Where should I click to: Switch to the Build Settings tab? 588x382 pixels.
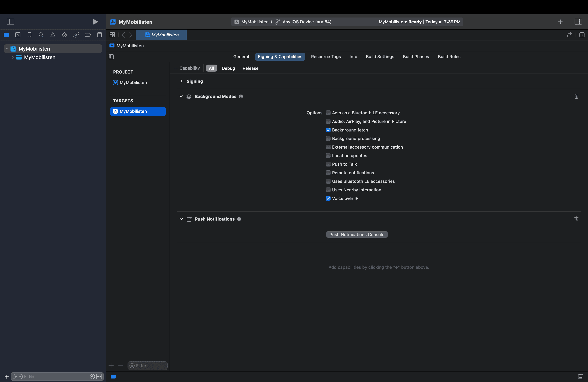coord(380,57)
